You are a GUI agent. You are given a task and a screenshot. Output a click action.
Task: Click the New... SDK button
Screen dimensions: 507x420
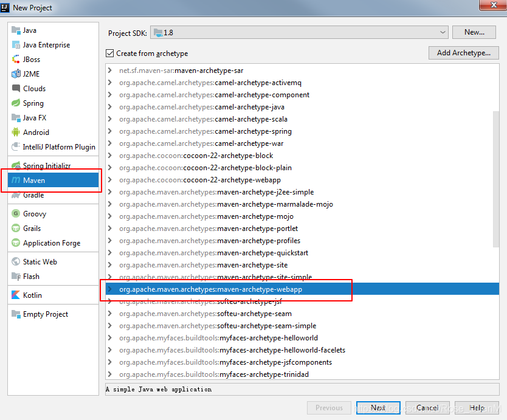[474, 32]
